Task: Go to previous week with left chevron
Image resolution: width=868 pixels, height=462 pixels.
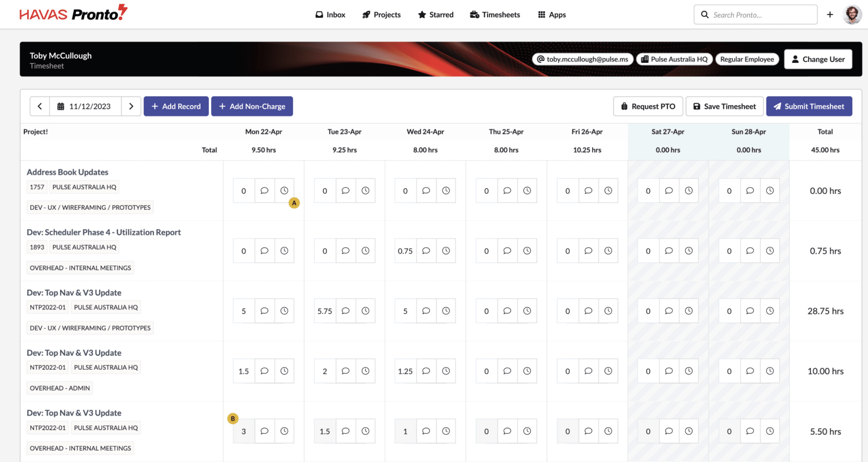Action: tap(40, 106)
